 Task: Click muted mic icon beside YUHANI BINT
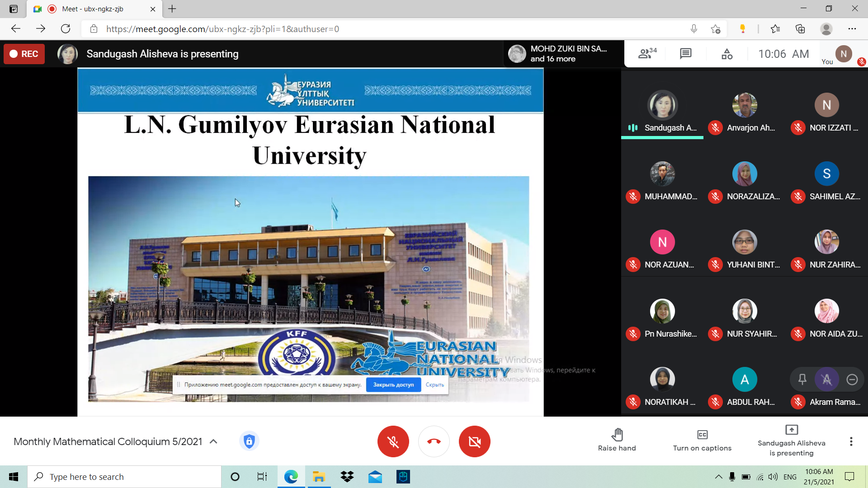click(715, 265)
